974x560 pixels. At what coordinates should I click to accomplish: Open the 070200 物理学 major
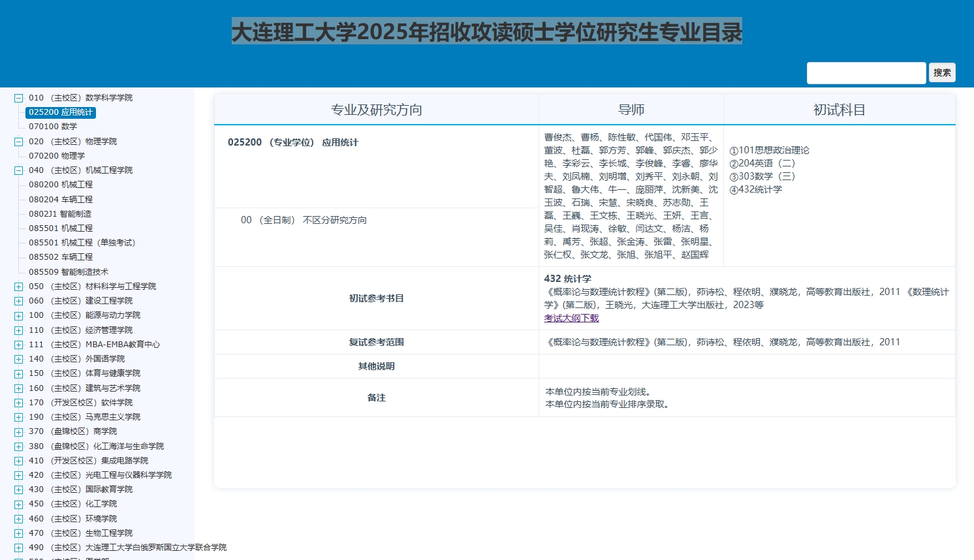tap(57, 156)
